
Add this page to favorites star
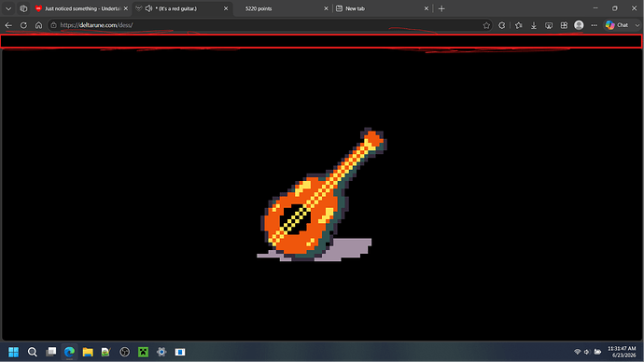click(x=486, y=25)
